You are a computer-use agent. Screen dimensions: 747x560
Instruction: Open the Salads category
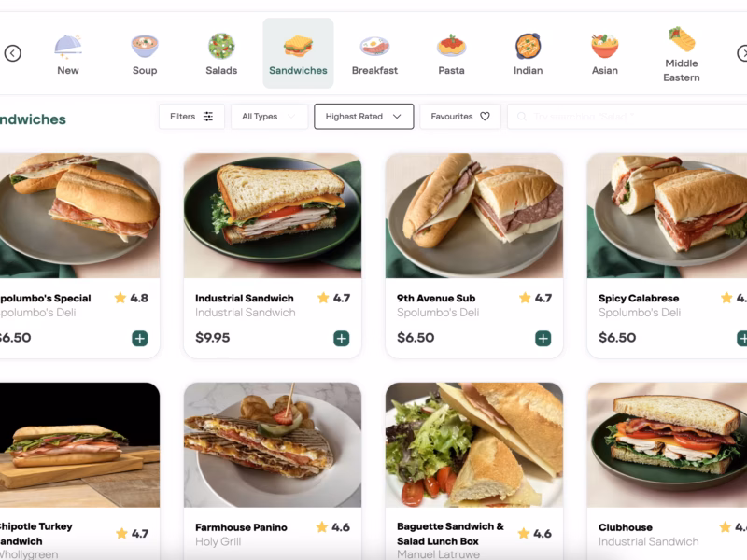point(221,53)
